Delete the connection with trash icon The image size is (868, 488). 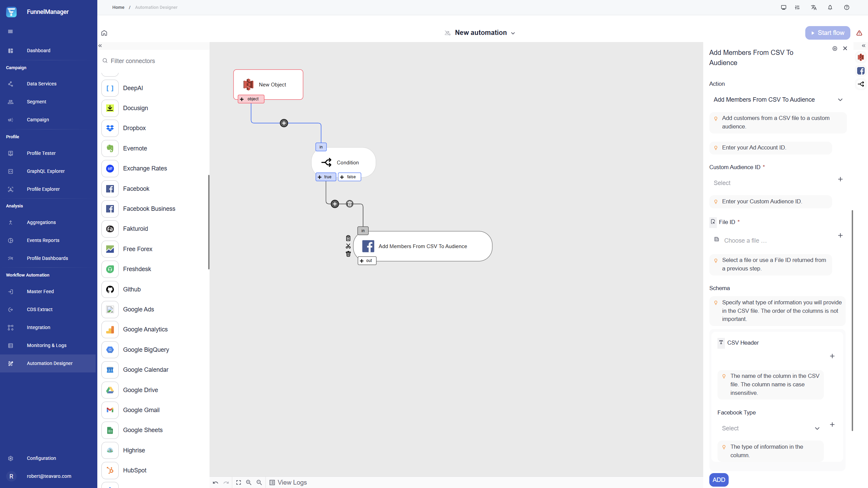coord(350,204)
